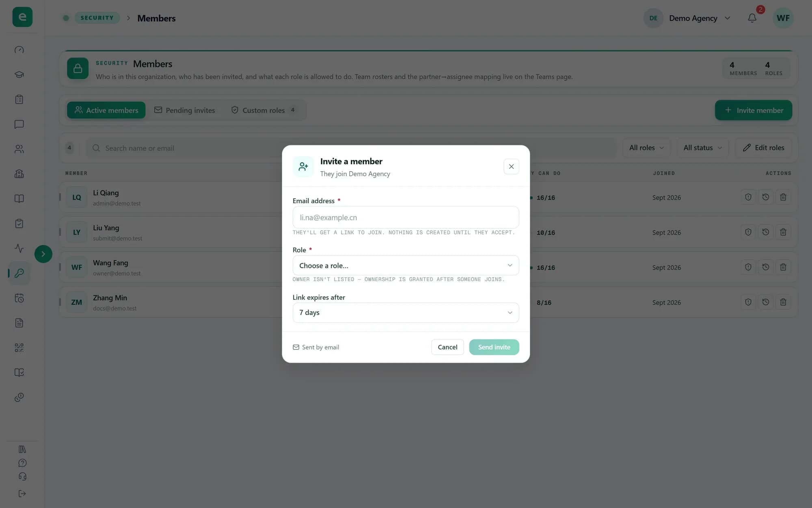812x508 pixels.
Task: Click the log out icon at sidebar bottom
Action: pos(22,493)
